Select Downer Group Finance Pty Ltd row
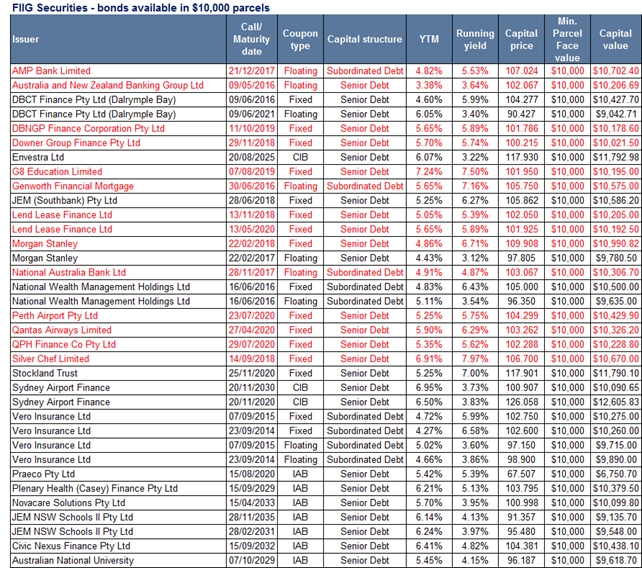This screenshot has height=568, width=642. point(326,143)
